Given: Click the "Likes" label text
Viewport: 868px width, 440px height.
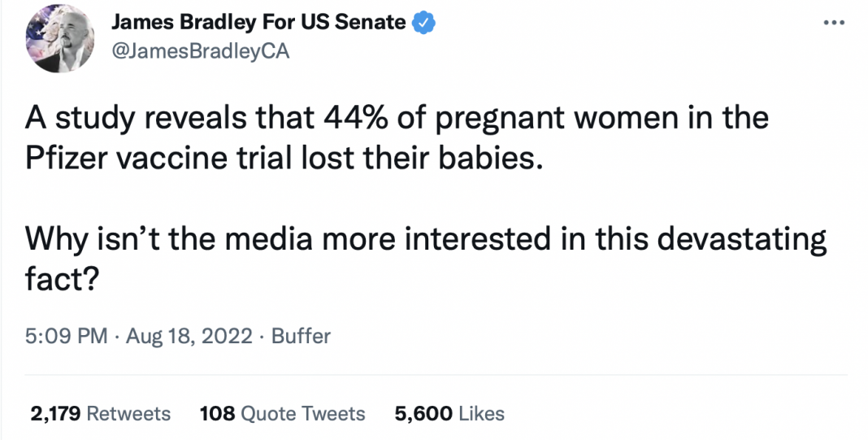Looking at the screenshot, I should point(481,413).
